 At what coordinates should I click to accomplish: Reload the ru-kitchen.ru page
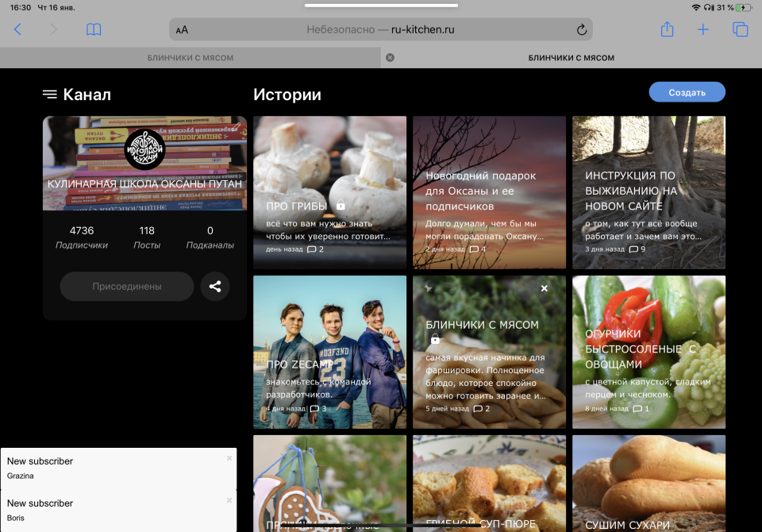[581, 30]
